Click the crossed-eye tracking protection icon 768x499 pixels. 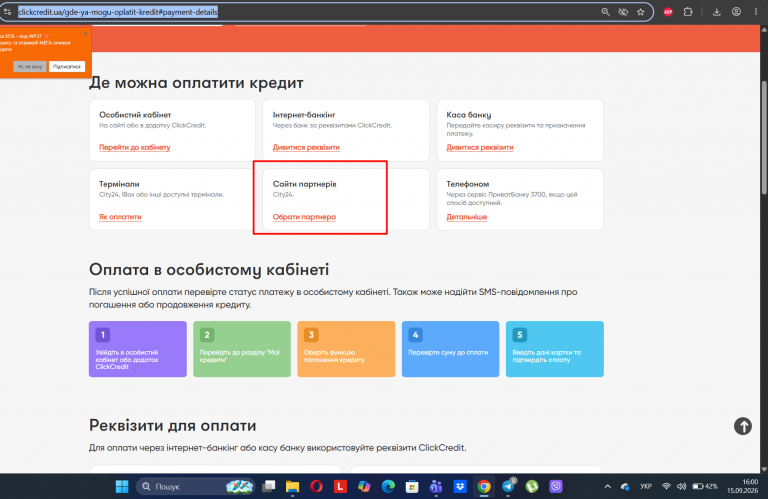[x=623, y=12]
